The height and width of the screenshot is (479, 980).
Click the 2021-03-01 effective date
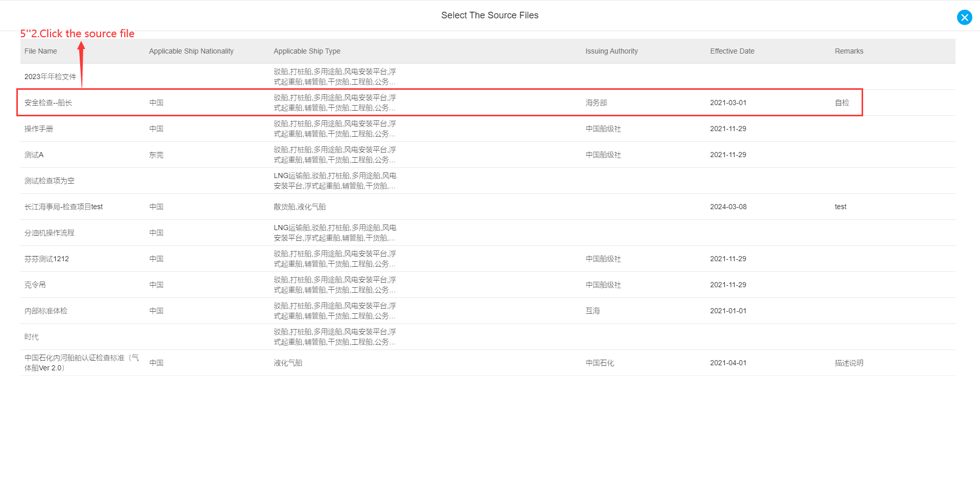(x=728, y=103)
